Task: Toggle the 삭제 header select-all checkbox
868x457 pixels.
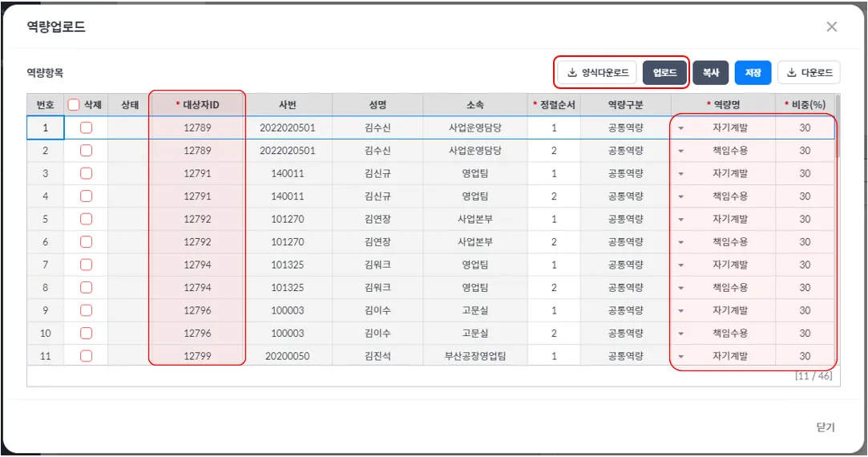Action: pos(74,105)
